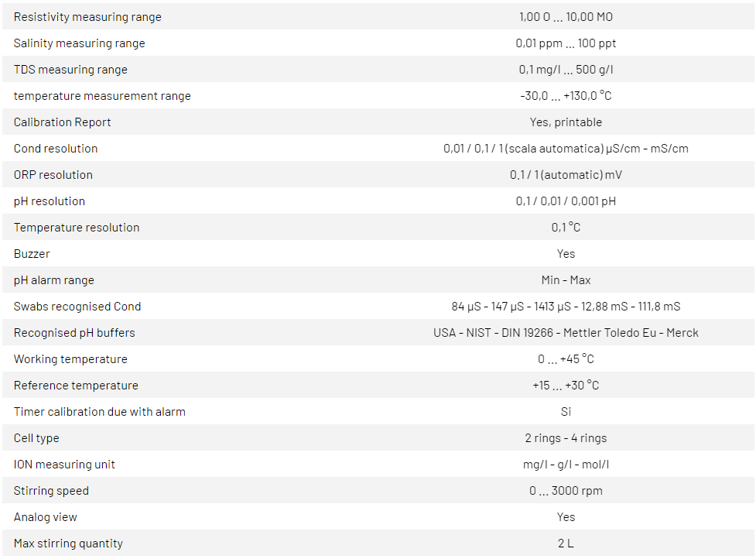The width and height of the screenshot is (756, 559).
Task: Select the Min - Max alarm value
Action: point(566,280)
